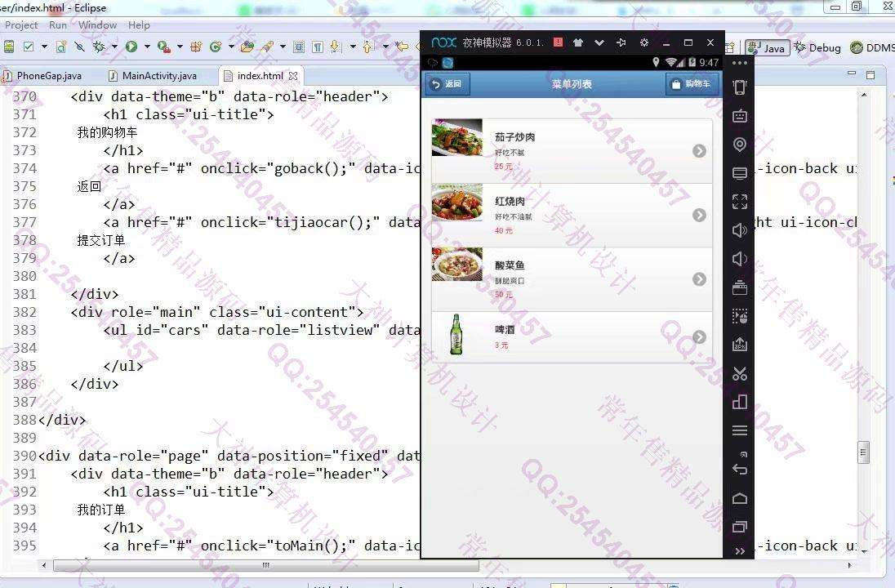Image resolution: width=895 pixels, height=588 pixels.
Task: Click the Nox Android home sidebar icon
Action: click(x=740, y=498)
